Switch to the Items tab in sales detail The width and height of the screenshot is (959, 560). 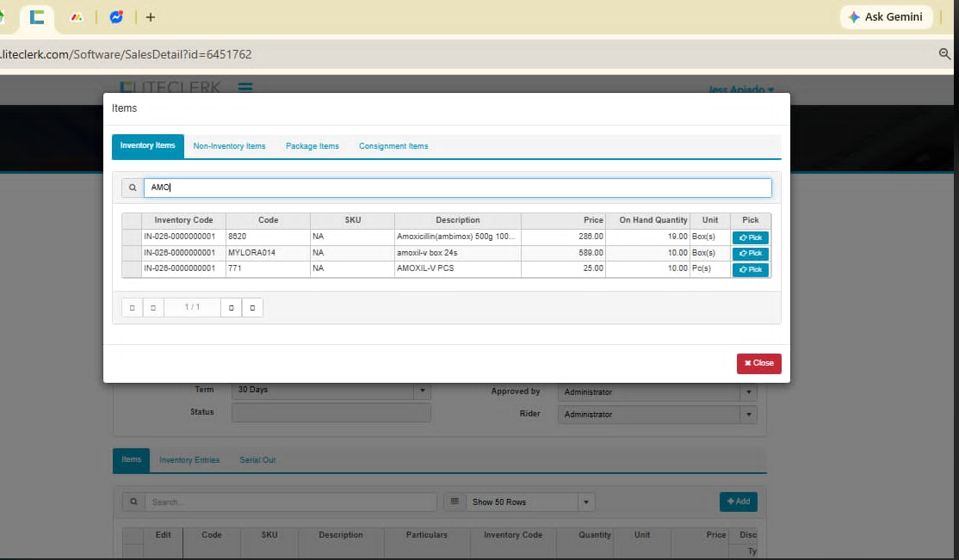point(131,459)
